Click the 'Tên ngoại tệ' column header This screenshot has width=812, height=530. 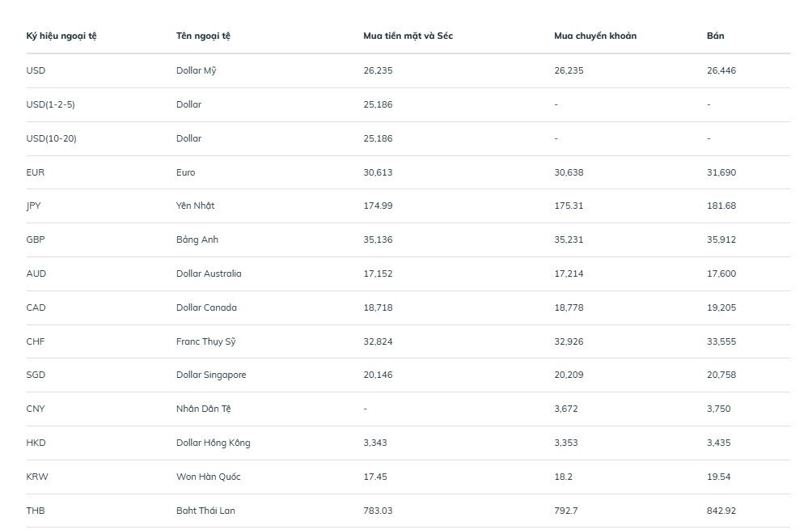coord(203,36)
